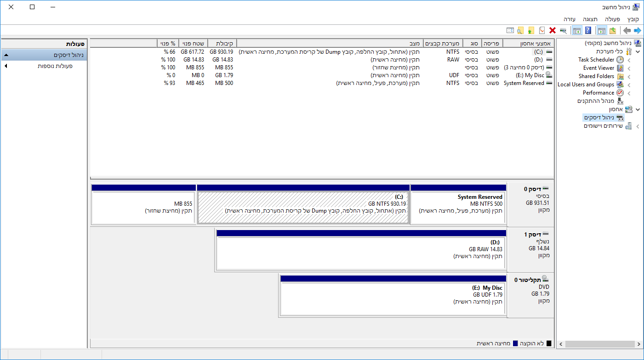
Task: Select the (דיסק 0 מחיצה 3) volume row
Action: pos(322,67)
